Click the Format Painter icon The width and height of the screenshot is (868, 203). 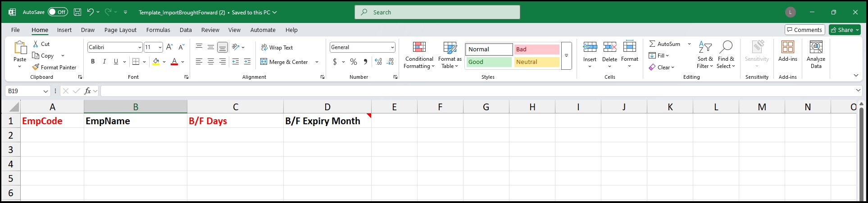pos(36,67)
